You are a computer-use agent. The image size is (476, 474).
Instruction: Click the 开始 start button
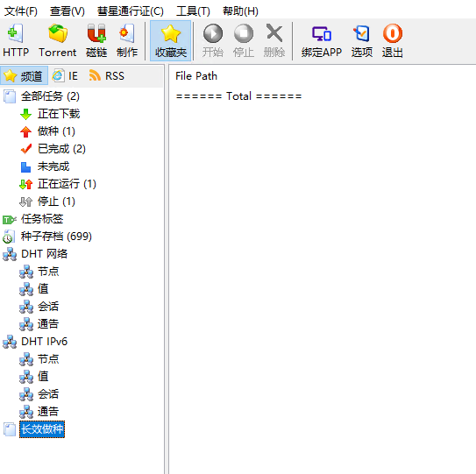(213, 40)
